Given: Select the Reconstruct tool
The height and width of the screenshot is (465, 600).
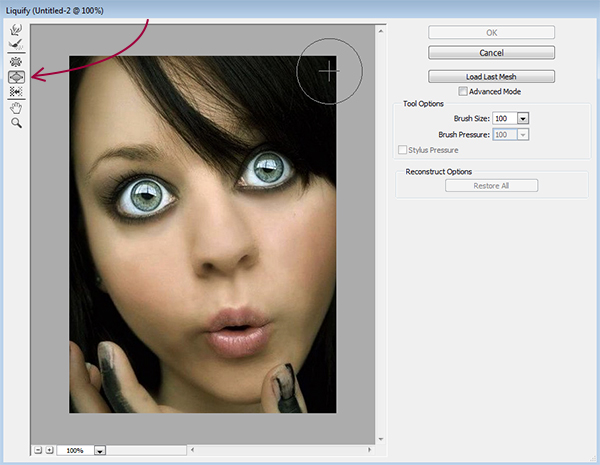Looking at the screenshot, I should (x=16, y=45).
